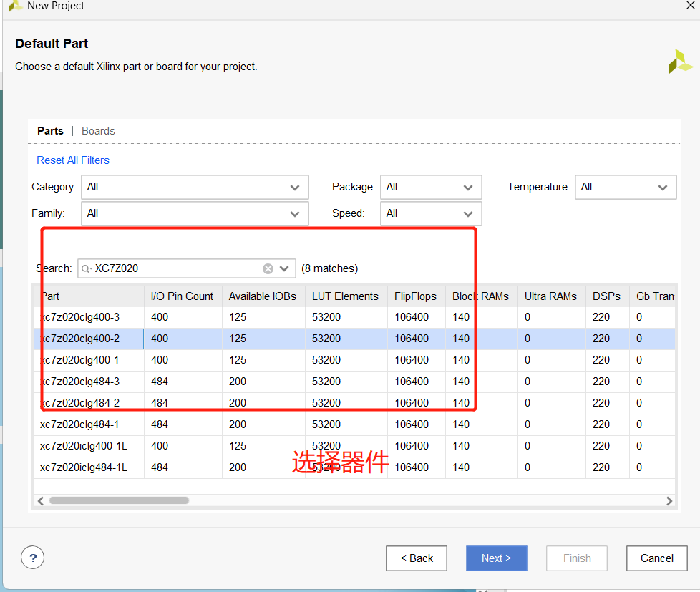Open the Family dropdown
Screen dimensions: 700x592
[x=195, y=214]
